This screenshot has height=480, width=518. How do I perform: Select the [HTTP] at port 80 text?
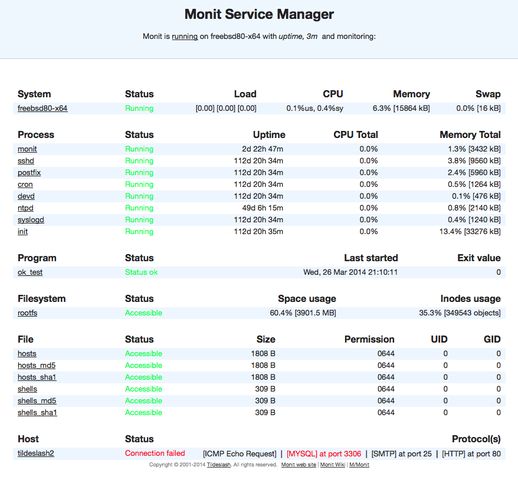[471, 454]
